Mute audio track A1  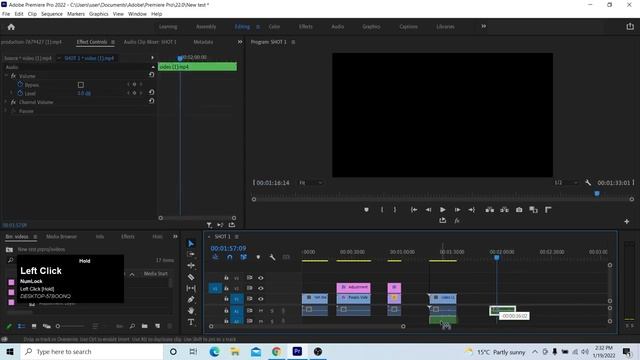click(x=260, y=311)
